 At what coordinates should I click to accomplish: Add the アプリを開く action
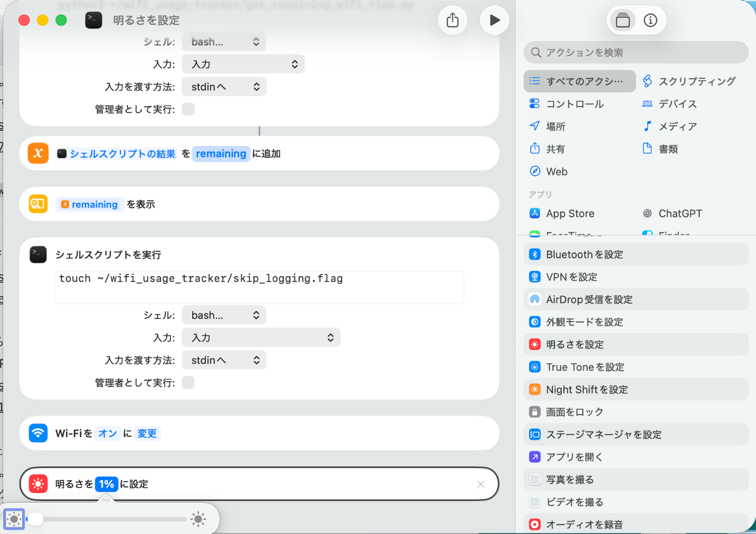point(636,457)
